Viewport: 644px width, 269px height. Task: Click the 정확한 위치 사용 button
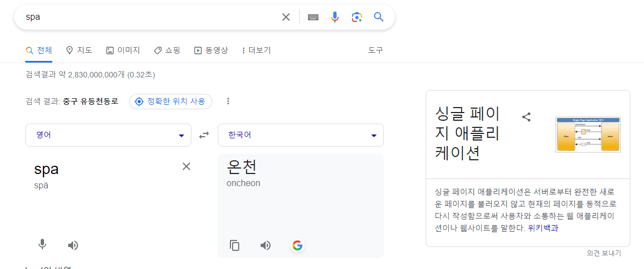tap(170, 101)
